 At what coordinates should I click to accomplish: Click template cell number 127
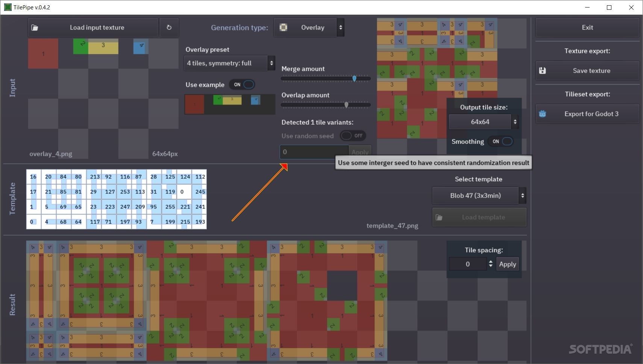click(x=110, y=192)
